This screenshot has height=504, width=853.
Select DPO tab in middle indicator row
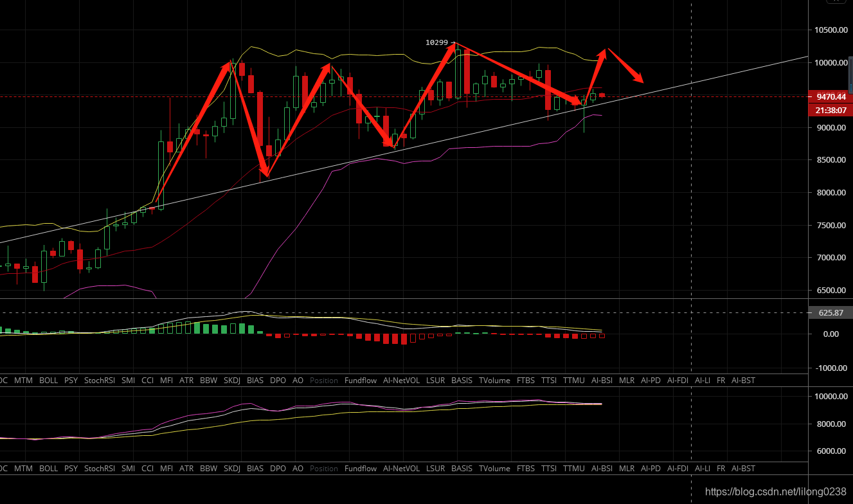278,381
